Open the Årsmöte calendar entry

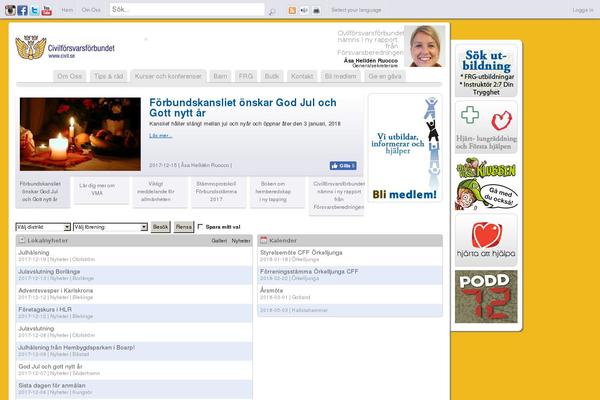350,294
